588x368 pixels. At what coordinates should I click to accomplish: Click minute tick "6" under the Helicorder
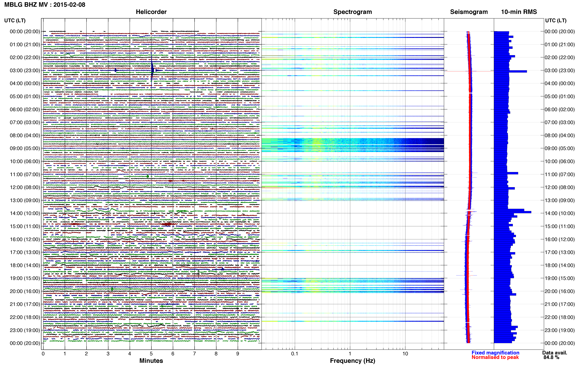173,354
